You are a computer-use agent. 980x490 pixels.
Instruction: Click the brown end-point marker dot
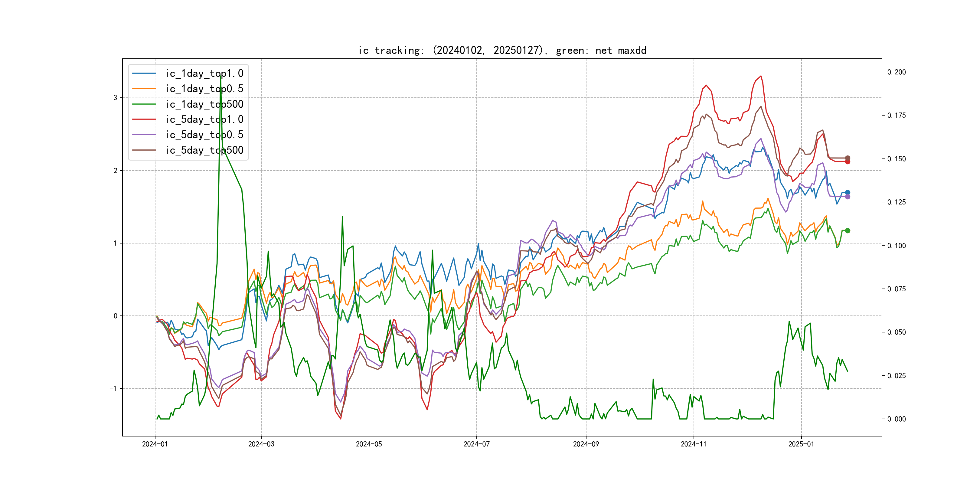click(848, 158)
